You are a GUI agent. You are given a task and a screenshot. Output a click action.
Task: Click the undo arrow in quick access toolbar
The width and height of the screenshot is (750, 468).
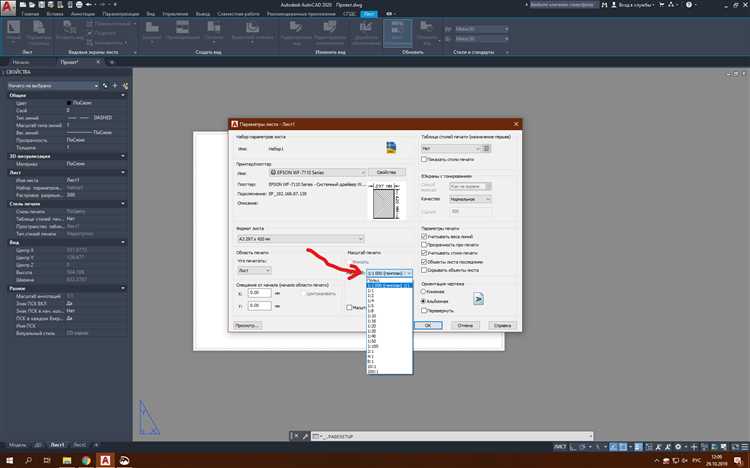[88, 5]
